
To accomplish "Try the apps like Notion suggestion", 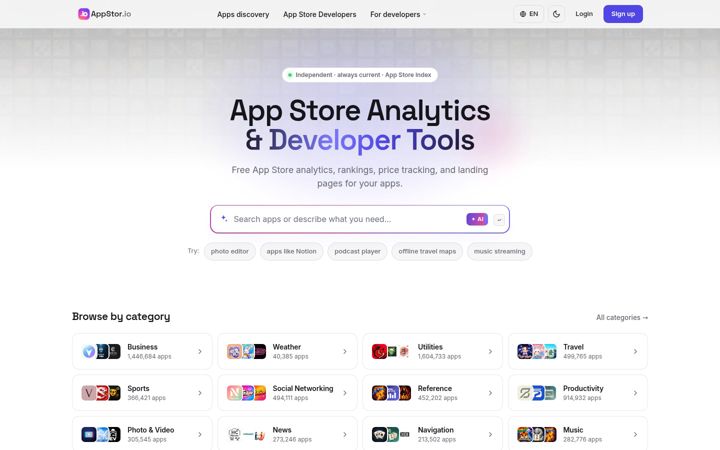I will tap(291, 251).
